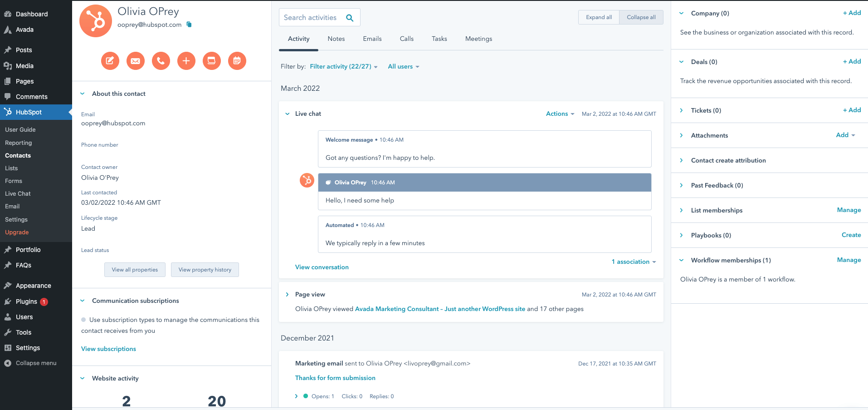Click the Expand all button

click(x=599, y=17)
